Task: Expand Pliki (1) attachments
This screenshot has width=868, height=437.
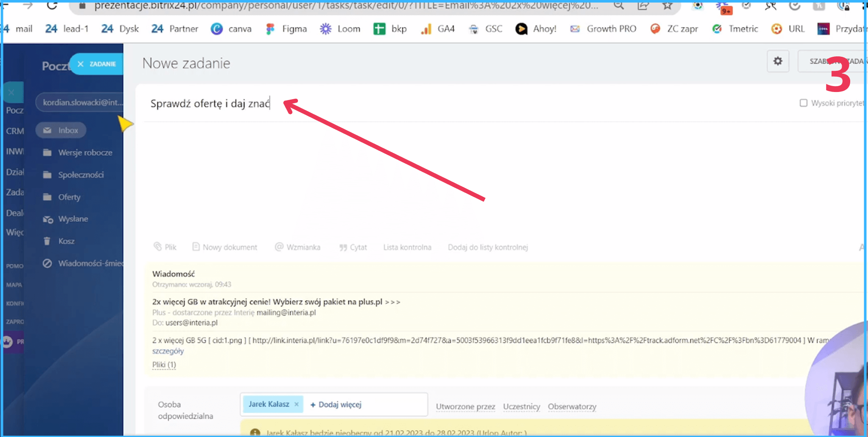Action: pyautogui.click(x=164, y=365)
